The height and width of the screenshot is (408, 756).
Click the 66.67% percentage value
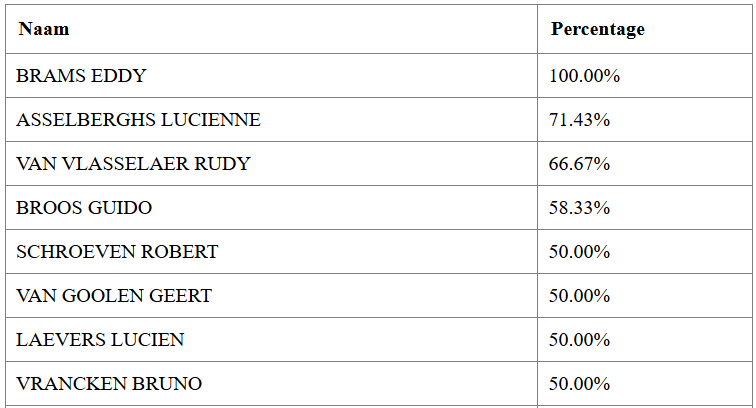point(579,163)
